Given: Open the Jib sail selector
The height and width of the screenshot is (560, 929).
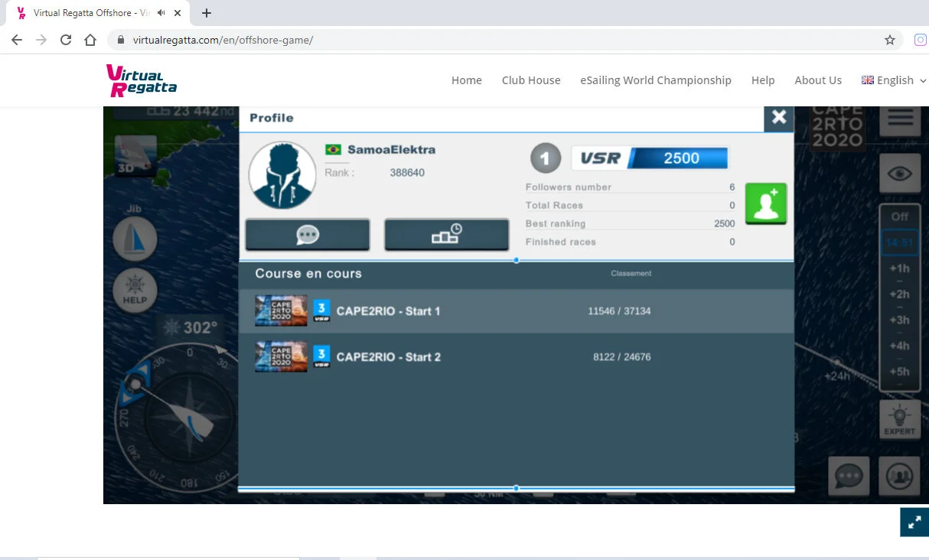Looking at the screenshot, I should point(135,239).
